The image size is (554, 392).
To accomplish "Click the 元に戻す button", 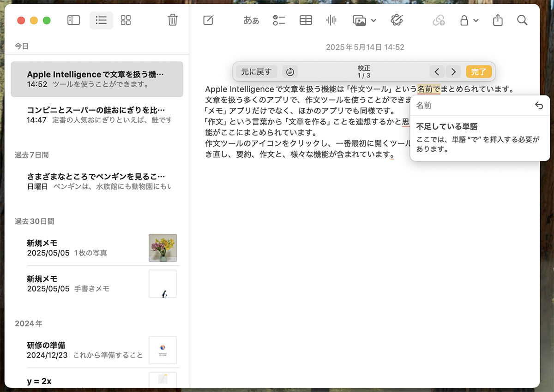I will (257, 71).
